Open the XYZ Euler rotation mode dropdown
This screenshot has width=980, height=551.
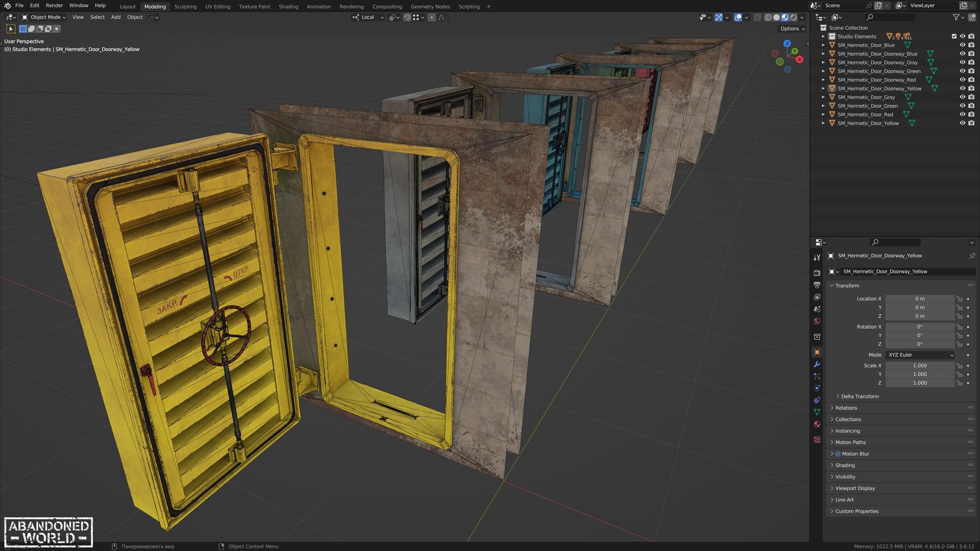coord(920,355)
